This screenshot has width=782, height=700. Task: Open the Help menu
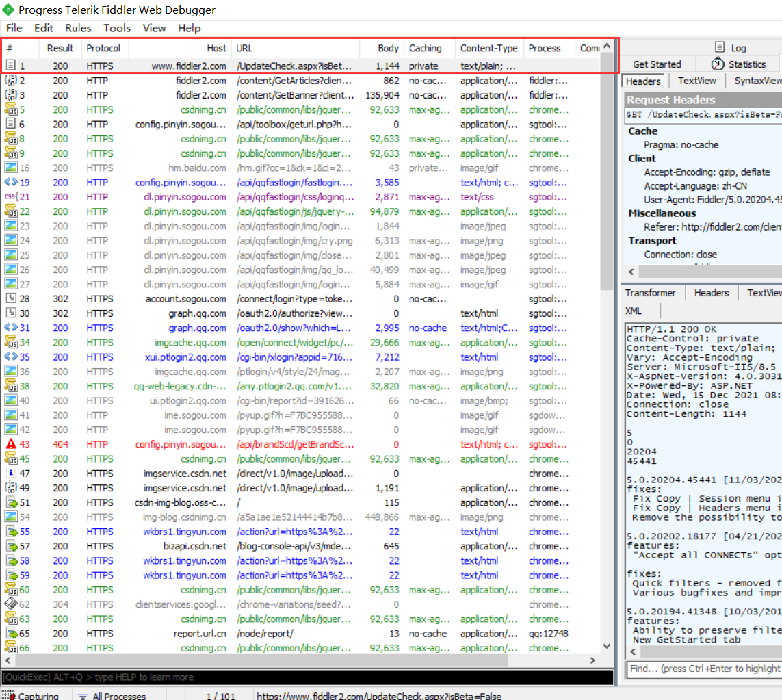point(189,28)
